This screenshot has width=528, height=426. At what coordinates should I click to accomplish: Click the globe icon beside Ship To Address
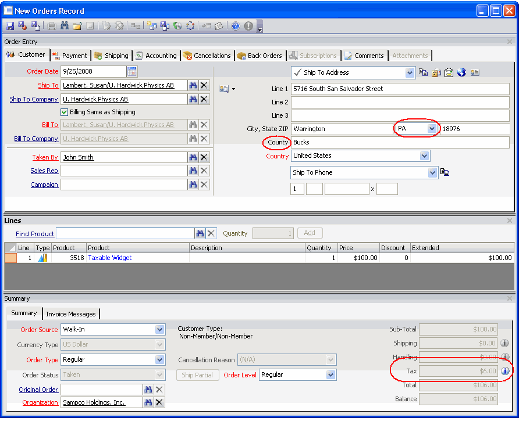462,72
